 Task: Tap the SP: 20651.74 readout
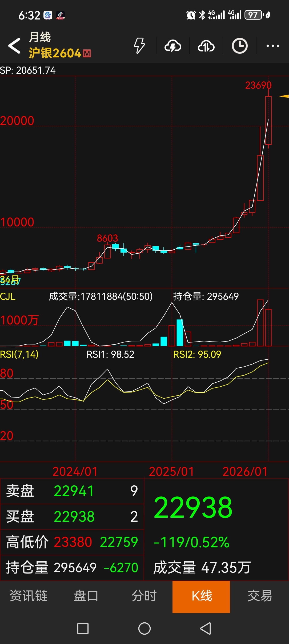coord(28,70)
